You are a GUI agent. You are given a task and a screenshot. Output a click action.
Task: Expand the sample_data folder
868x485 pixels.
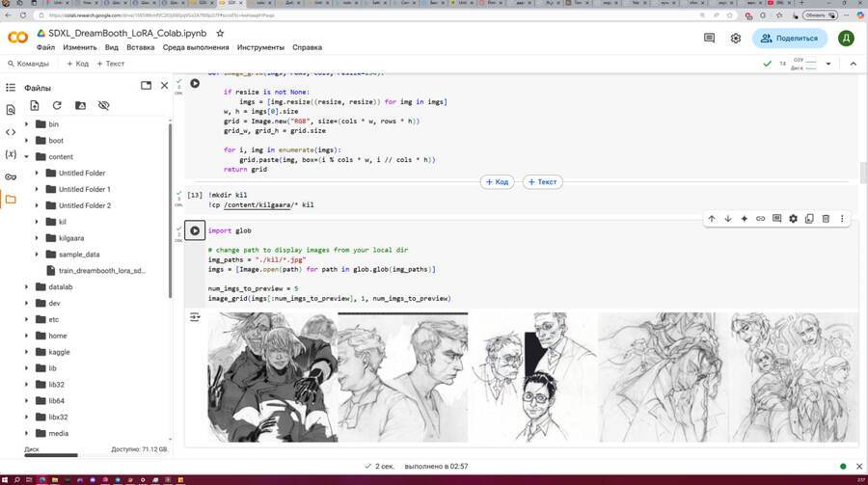coord(37,255)
